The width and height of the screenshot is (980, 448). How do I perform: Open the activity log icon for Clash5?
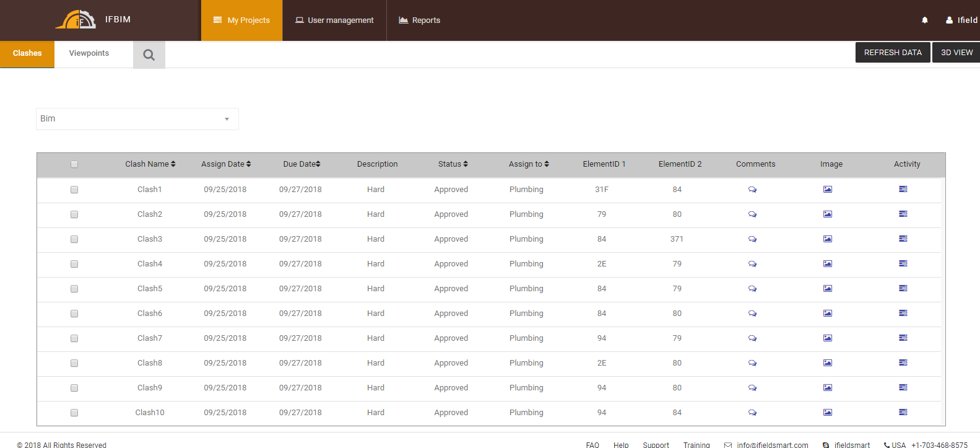click(903, 289)
